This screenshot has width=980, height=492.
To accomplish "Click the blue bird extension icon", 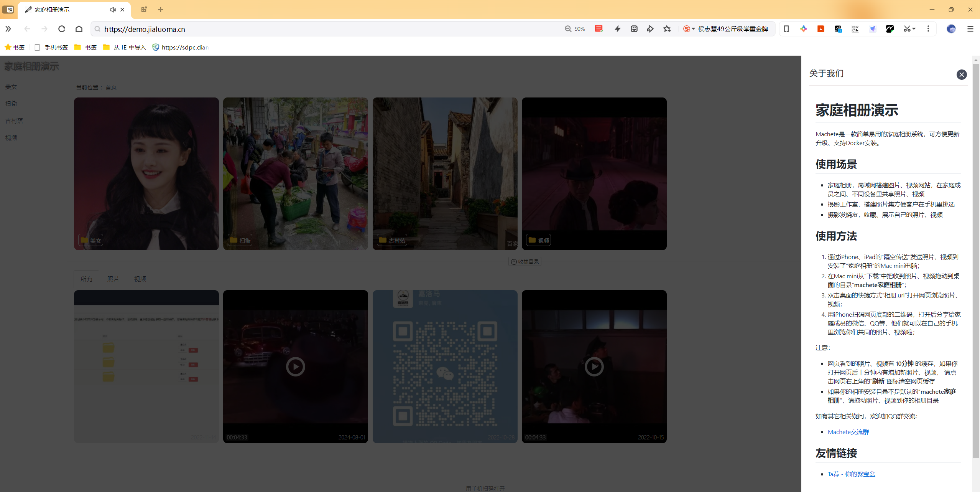I will 873,29.
